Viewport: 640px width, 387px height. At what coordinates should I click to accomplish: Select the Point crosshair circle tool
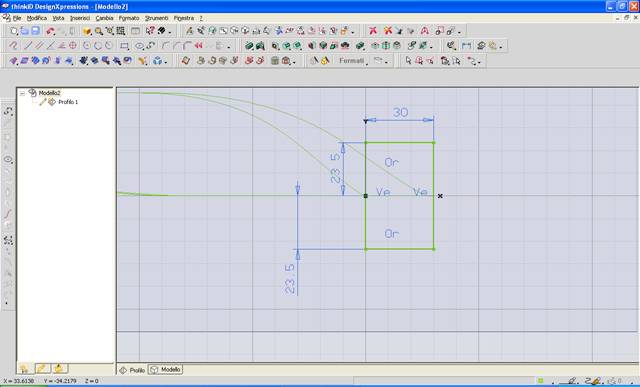(73, 46)
